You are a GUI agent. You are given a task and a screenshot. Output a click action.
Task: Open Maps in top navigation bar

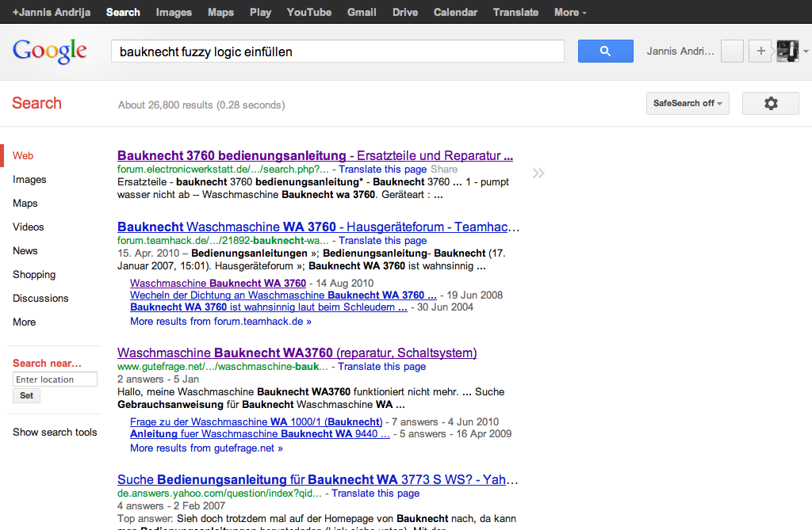tap(220, 12)
